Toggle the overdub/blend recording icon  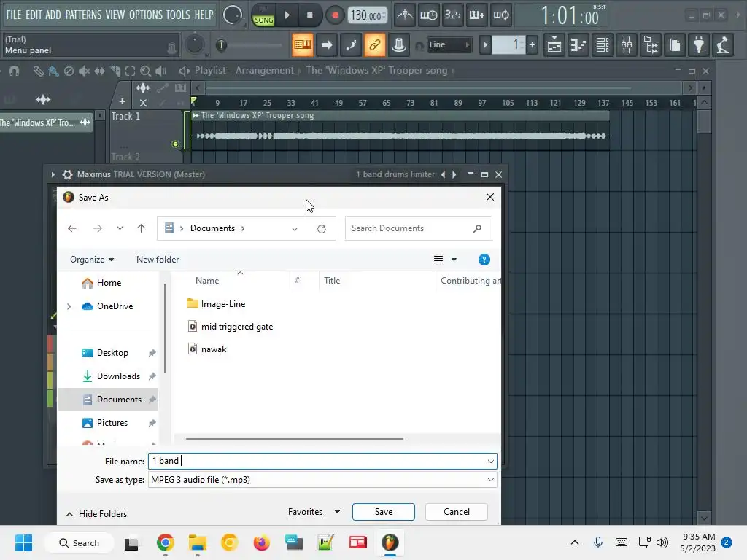476,15
